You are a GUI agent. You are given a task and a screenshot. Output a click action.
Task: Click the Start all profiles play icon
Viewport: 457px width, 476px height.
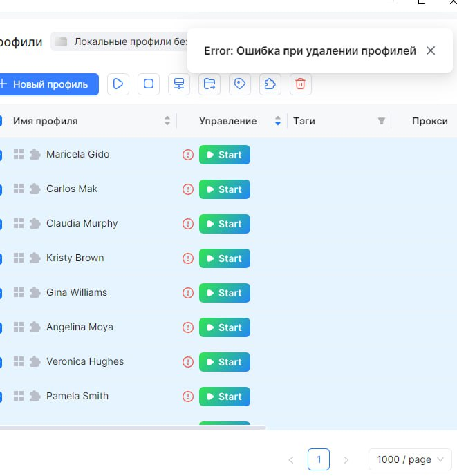[x=118, y=84]
